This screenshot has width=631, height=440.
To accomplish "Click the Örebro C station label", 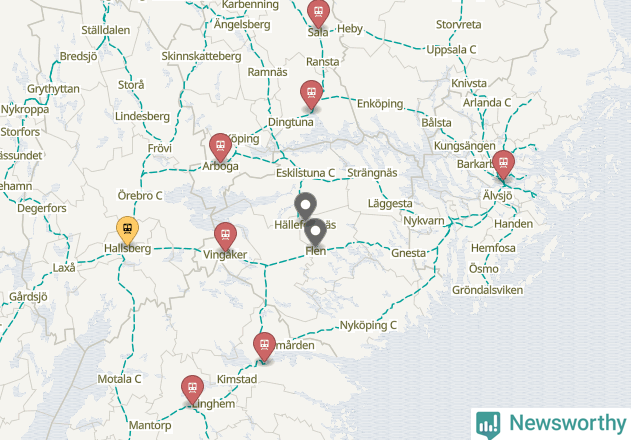I will 140,196.
